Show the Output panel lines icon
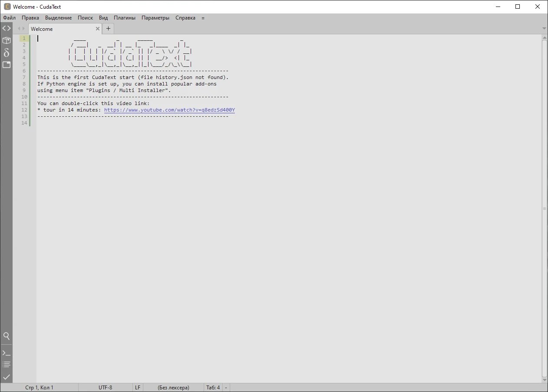Image resolution: width=548 pixels, height=392 pixels. point(6,365)
